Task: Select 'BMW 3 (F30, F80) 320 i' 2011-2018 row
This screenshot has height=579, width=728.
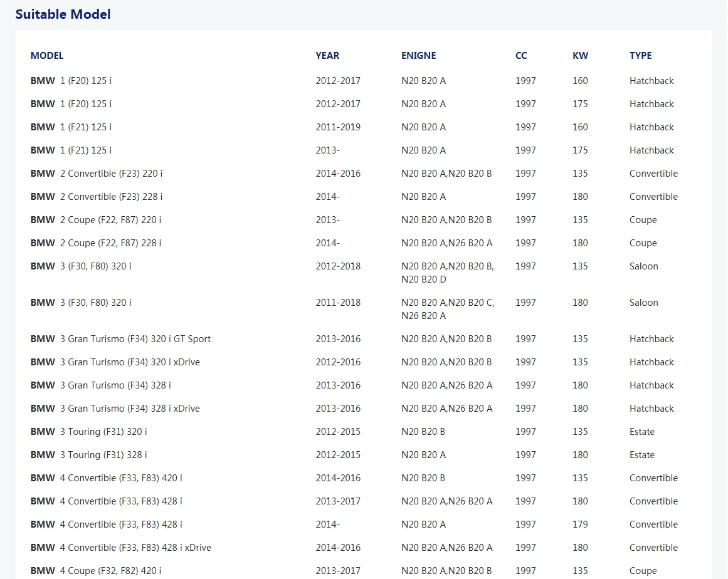Action: 364,309
